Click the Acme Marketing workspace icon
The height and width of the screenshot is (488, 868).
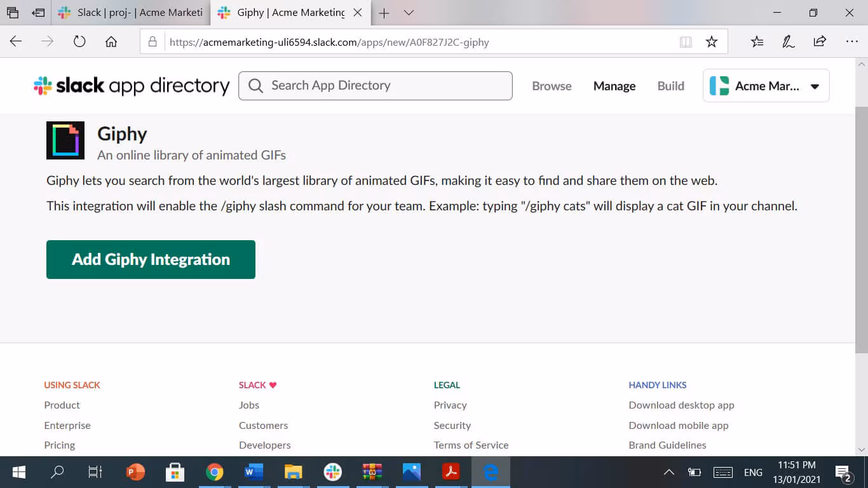[719, 86]
